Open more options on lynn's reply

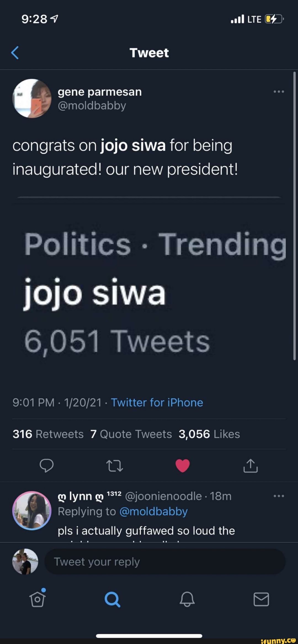[279, 496]
